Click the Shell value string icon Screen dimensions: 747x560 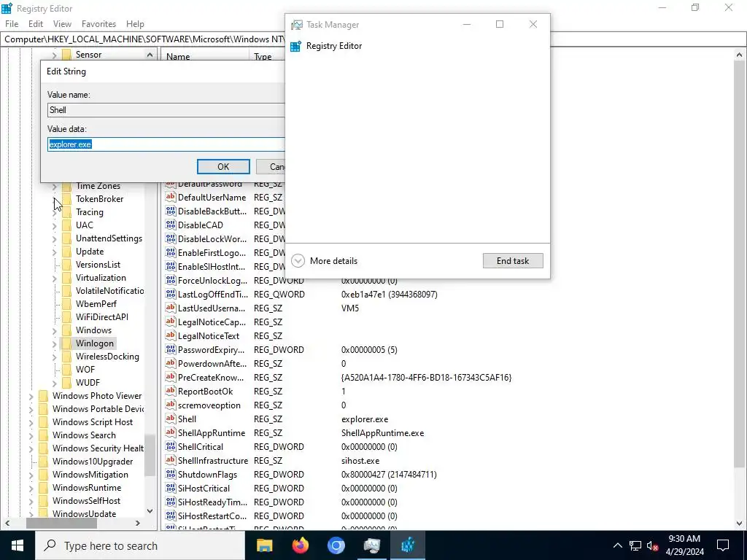170,419
